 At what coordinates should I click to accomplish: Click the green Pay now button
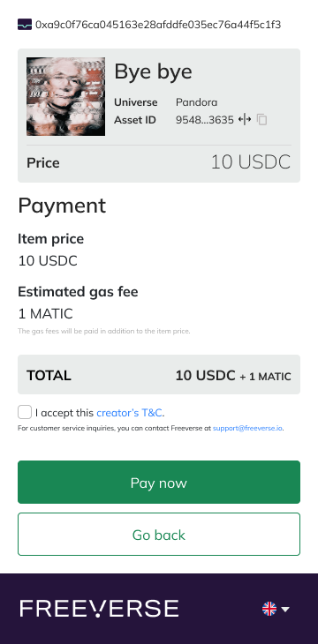click(159, 483)
